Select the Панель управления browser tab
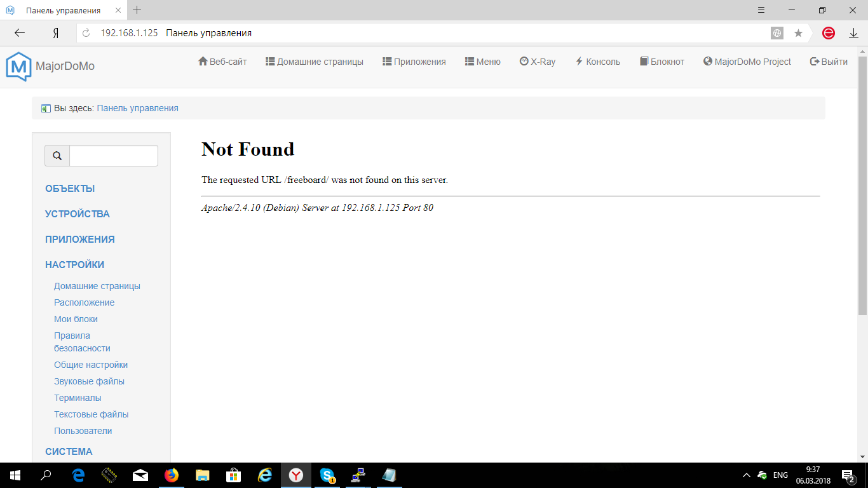 click(64, 10)
